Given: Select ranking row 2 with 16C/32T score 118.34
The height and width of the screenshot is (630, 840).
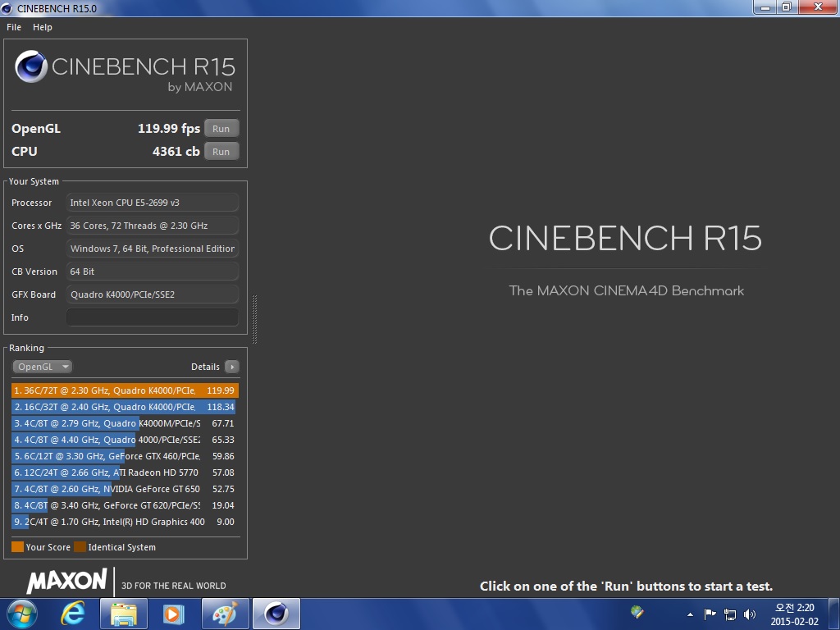Looking at the screenshot, I should click(x=125, y=407).
